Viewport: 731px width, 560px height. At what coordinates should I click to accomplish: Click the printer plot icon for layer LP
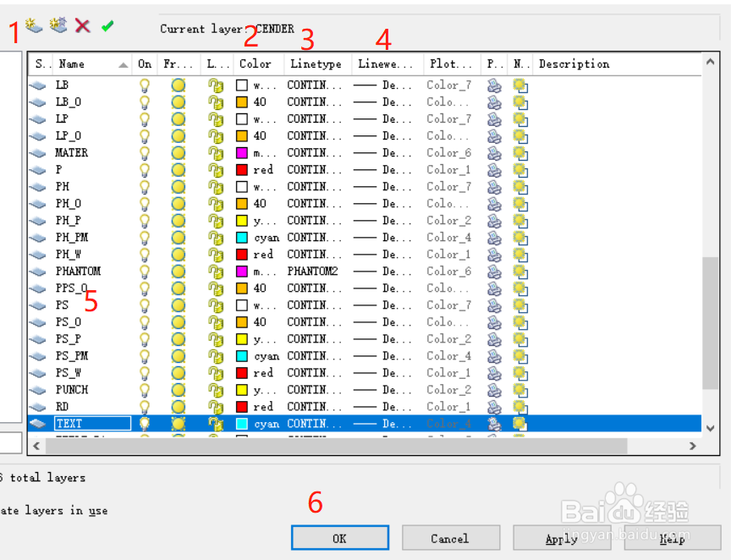[494, 119]
